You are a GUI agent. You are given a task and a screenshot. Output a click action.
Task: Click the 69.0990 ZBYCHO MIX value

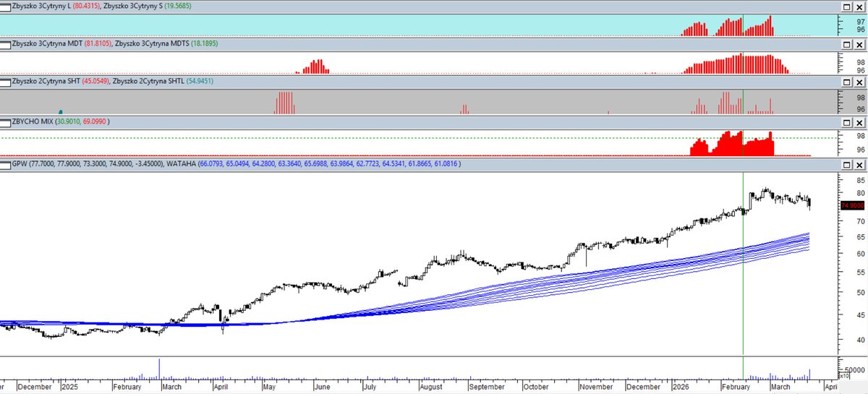pos(95,121)
